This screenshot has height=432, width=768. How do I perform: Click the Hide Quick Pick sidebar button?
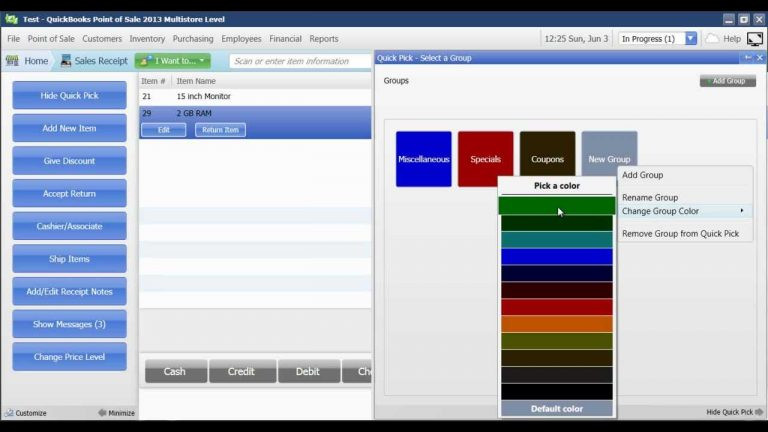[x=70, y=96]
